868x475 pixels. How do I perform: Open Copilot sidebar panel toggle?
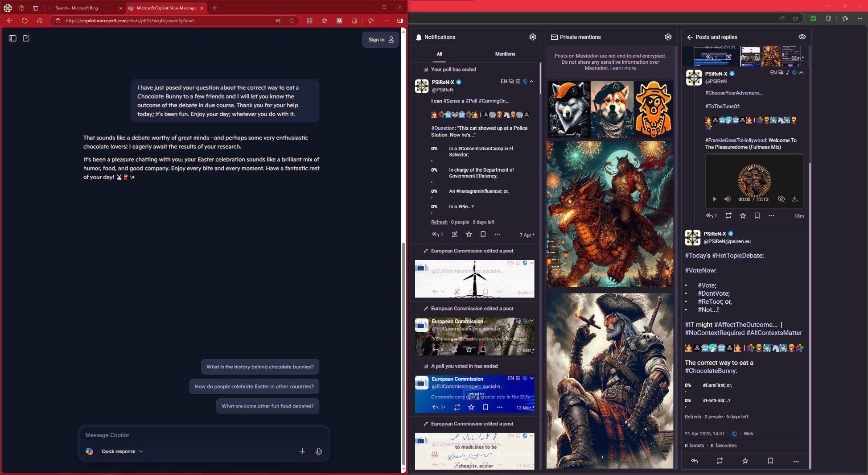pyautogui.click(x=12, y=38)
